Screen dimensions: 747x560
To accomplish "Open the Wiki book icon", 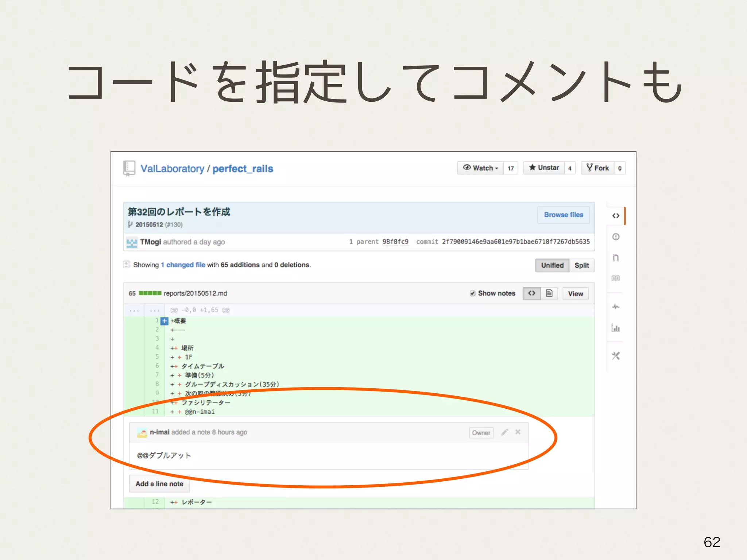I will [x=616, y=278].
